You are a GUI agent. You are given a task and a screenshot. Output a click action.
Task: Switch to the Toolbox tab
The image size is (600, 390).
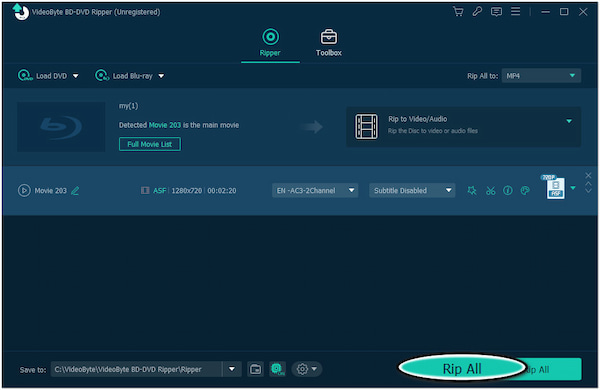click(x=329, y=43)
